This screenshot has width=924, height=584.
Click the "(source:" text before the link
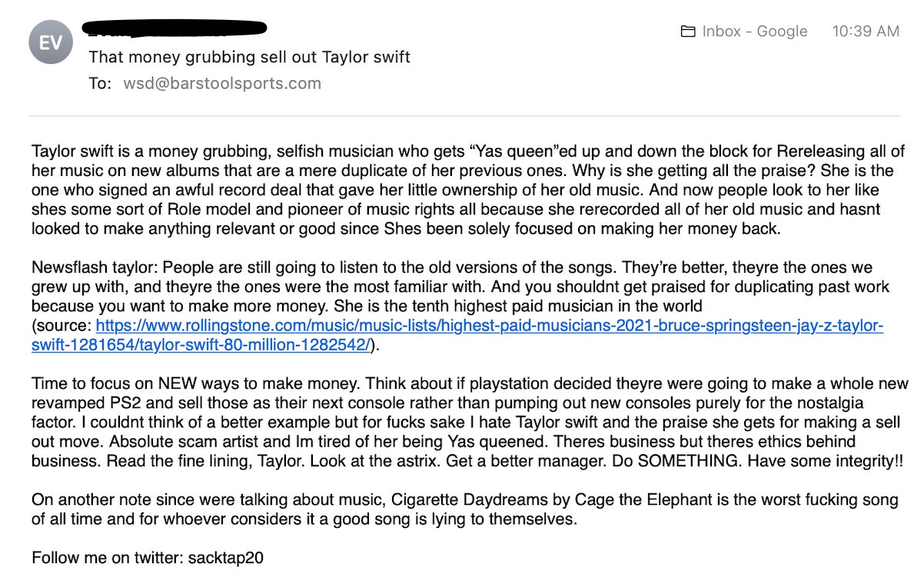[62, 326]
